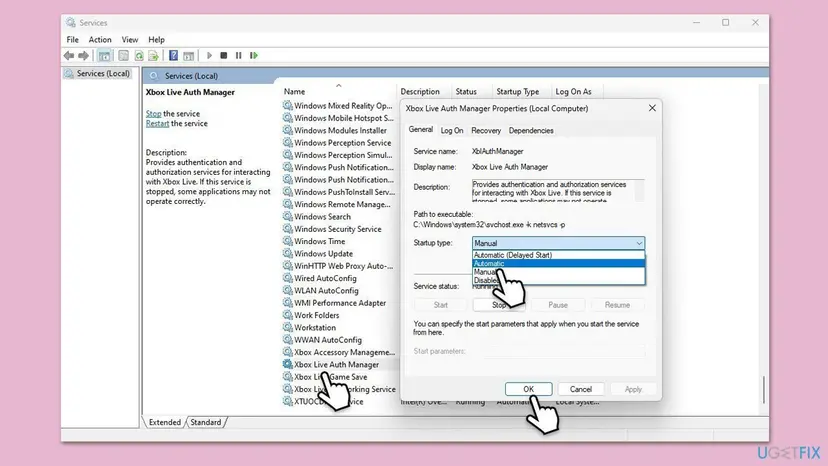Image resolution: width=828 pixels, height=466 pixels.
Task: Click the gear icon beside Wired AutoConfig
Action: pyautogui.click(x=287, y=278)
